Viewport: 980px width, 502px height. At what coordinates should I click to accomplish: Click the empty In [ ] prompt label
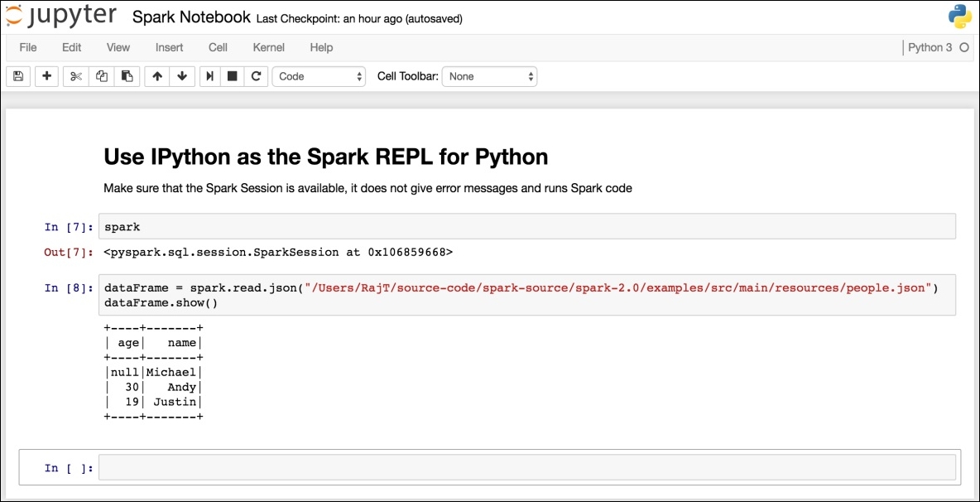pyautogui.click(x=69, y=467)
